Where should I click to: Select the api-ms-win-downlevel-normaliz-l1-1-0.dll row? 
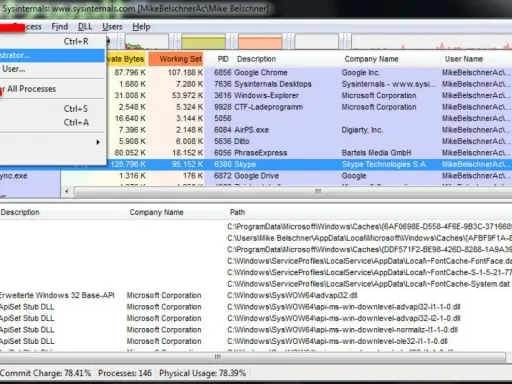[256, 330]
